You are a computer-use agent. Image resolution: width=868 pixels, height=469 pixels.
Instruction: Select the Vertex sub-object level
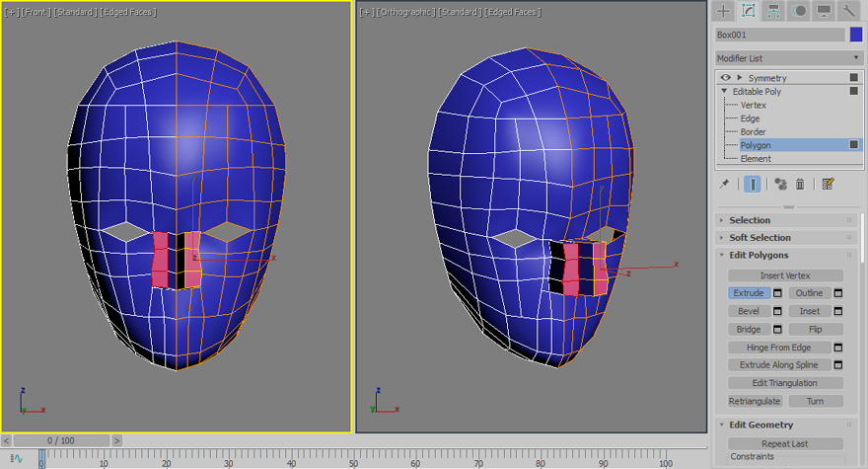[x=753, y=105]
